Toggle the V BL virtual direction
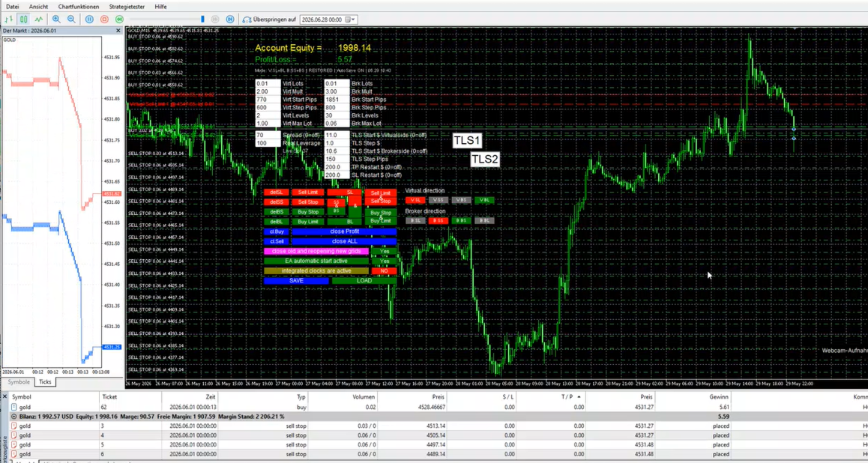Viewport: 868px width, 463px height. (484, 200)
